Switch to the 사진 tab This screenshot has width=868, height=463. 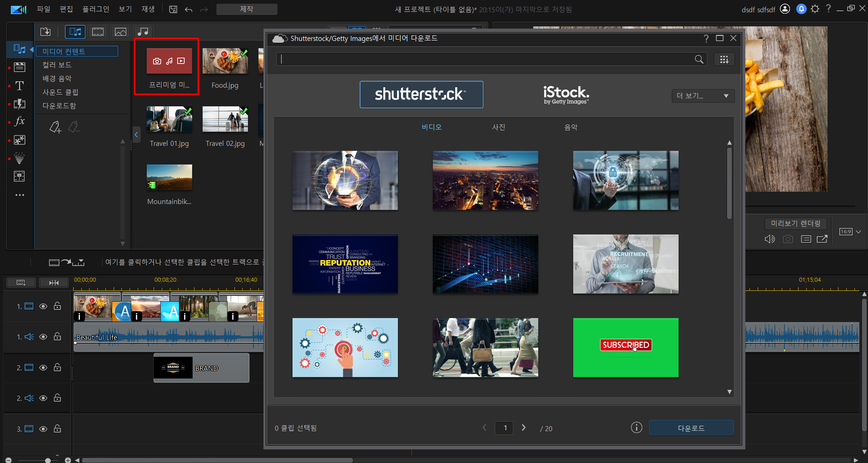(x=499, y=127)
